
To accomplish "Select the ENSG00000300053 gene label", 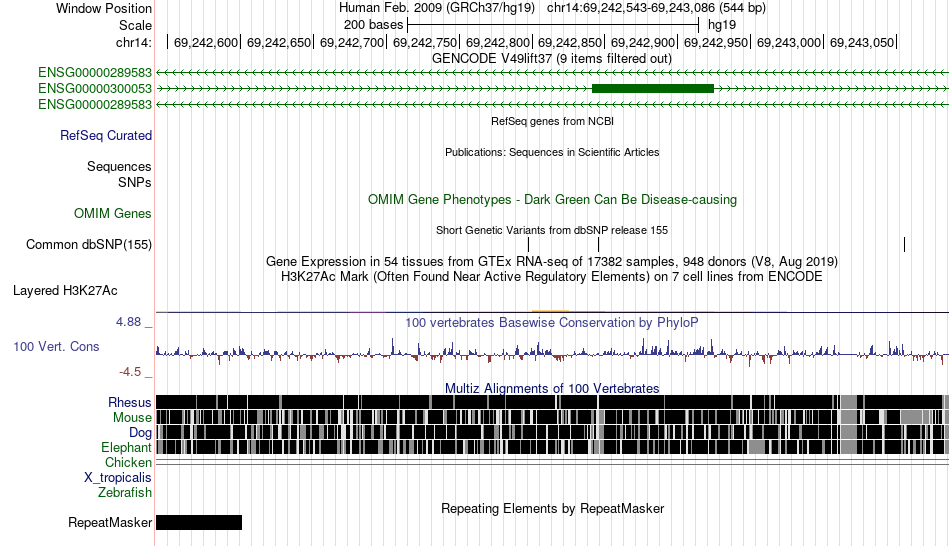I will click(x=95, y=88).
